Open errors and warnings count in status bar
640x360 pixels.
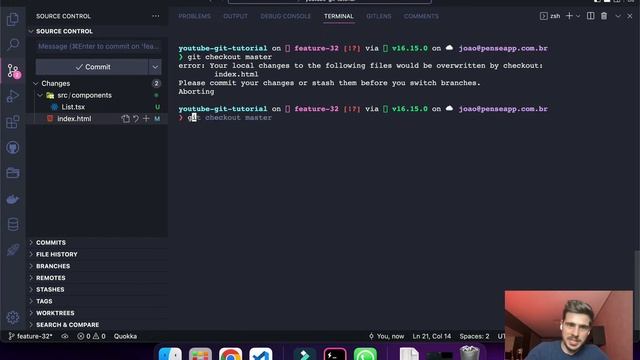point(91,336)
